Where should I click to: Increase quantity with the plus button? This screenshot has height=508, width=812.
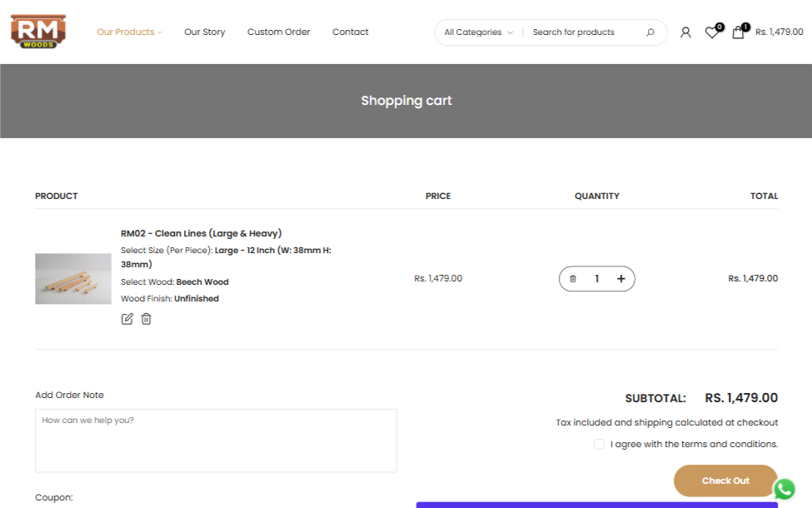point(620,279)
